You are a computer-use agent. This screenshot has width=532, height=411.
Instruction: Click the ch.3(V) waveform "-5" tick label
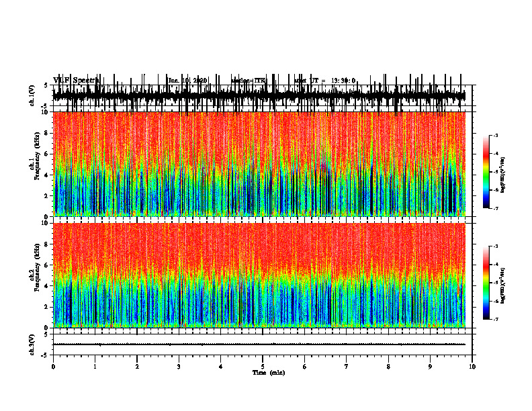[45, 355]
